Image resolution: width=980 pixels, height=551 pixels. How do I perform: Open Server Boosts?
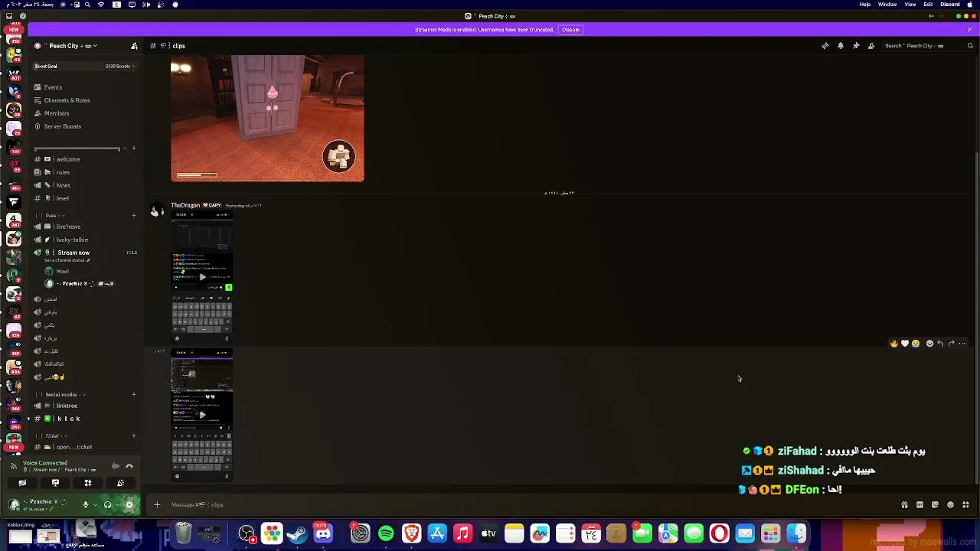click(84, 126)
